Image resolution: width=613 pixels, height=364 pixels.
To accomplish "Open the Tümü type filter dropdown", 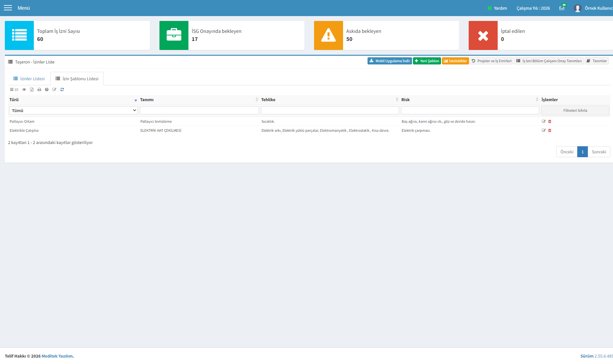I will pyautogui.click(x=73, y=110).
